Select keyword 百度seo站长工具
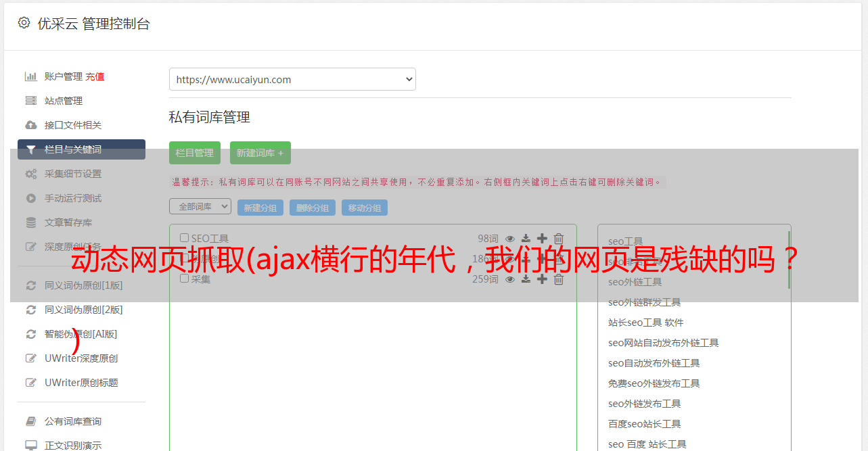Screen dimensions: 868x451 (645, 424)
